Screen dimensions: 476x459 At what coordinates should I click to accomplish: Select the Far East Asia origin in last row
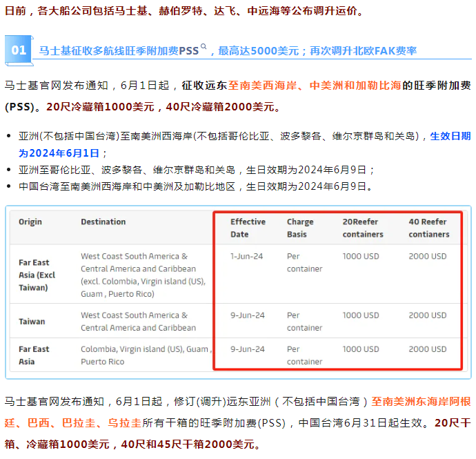[34, 355]
